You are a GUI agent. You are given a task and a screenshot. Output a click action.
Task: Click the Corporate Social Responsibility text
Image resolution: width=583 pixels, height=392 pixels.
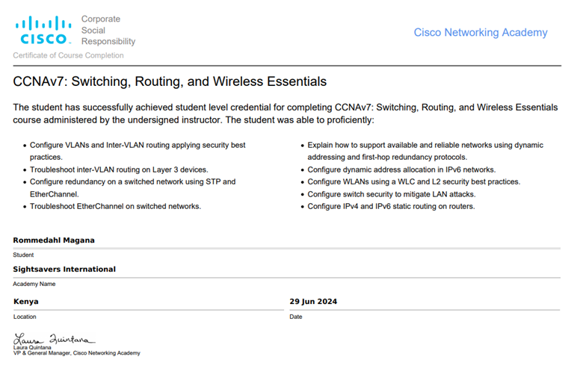click(108, 31)
